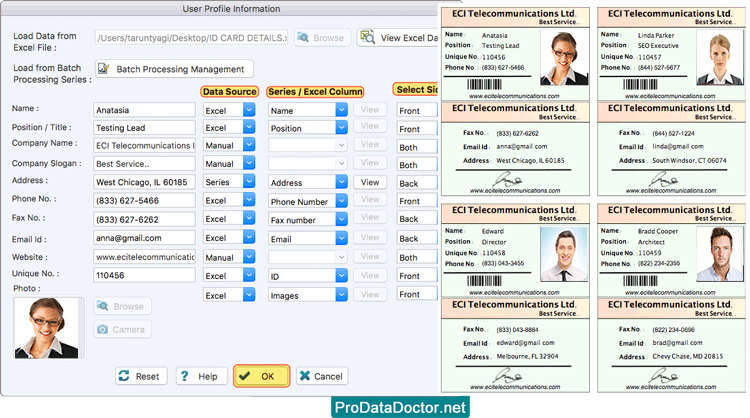Select Anatasia's ID card front preview
Image resolution: width=750 pixels, height=418 pixels.
pos(515,54)
